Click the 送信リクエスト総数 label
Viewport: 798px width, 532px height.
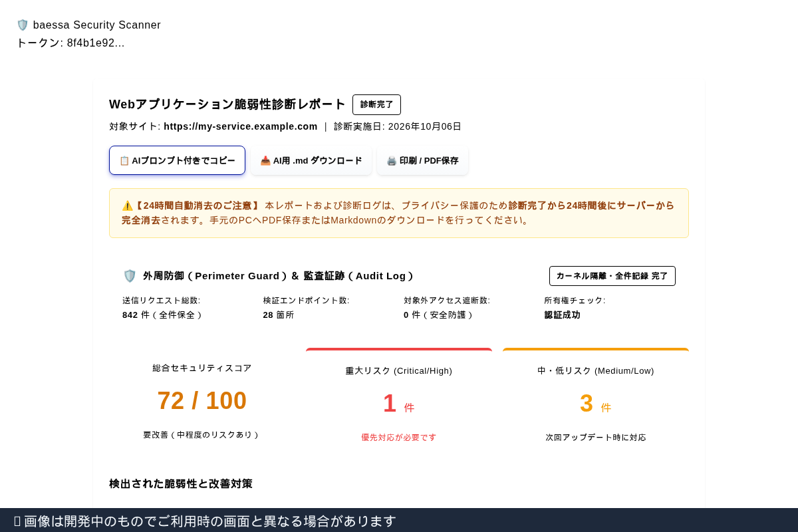[x=162, y=301]
